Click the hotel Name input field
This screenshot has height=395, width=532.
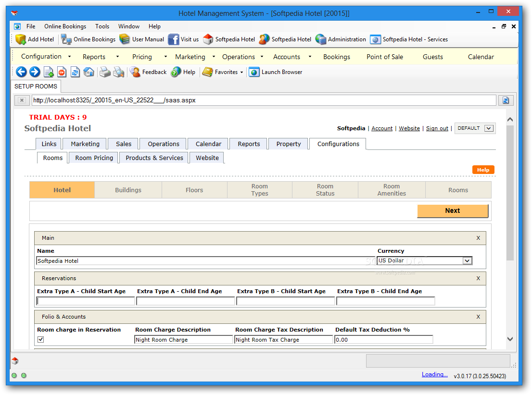coord(205,261)
